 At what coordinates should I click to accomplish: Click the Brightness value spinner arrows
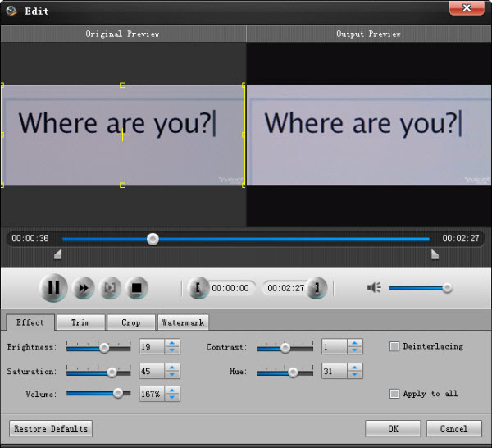[x=172, y=347]
